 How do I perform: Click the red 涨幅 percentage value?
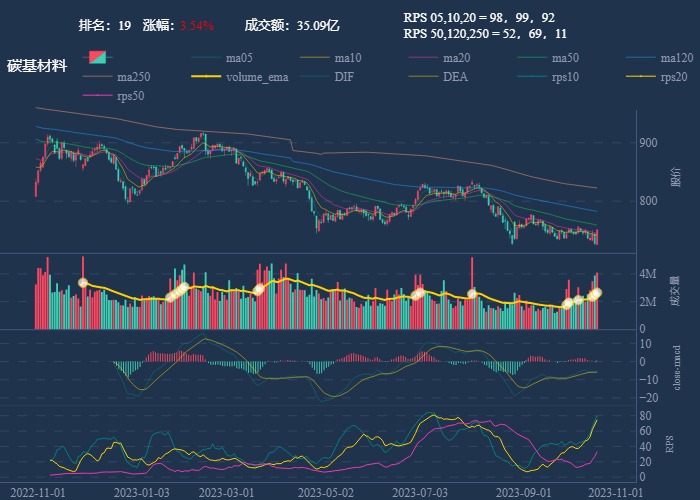pyautogui.click(x=197, y=25)
